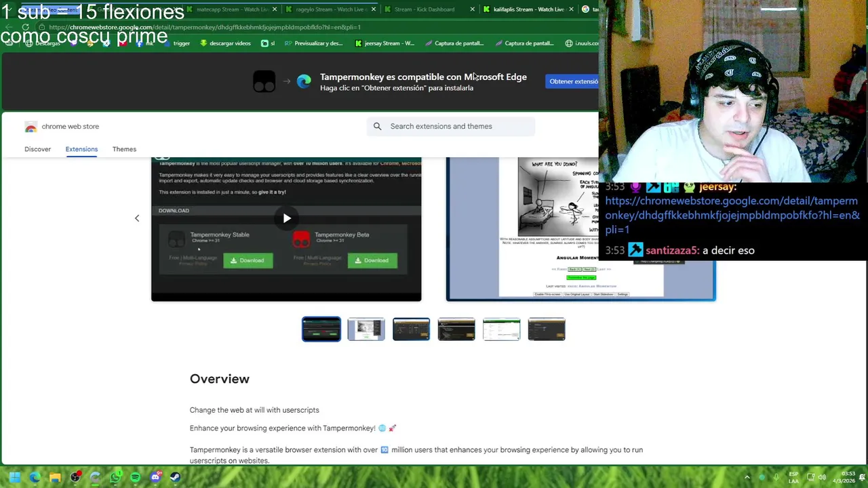Select the fourth carousel thumbnail
Screen dimensions: 868x488
456,329
